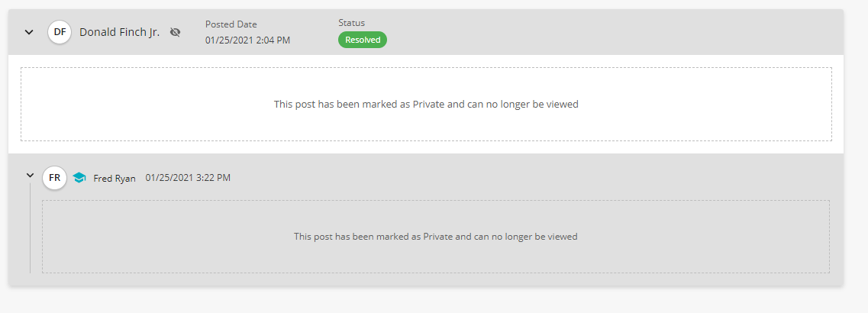This screenshot has height=313, width=868.
Task: Click Fred Ryan's dashed private reply box
Action: [x=436, y=237]
